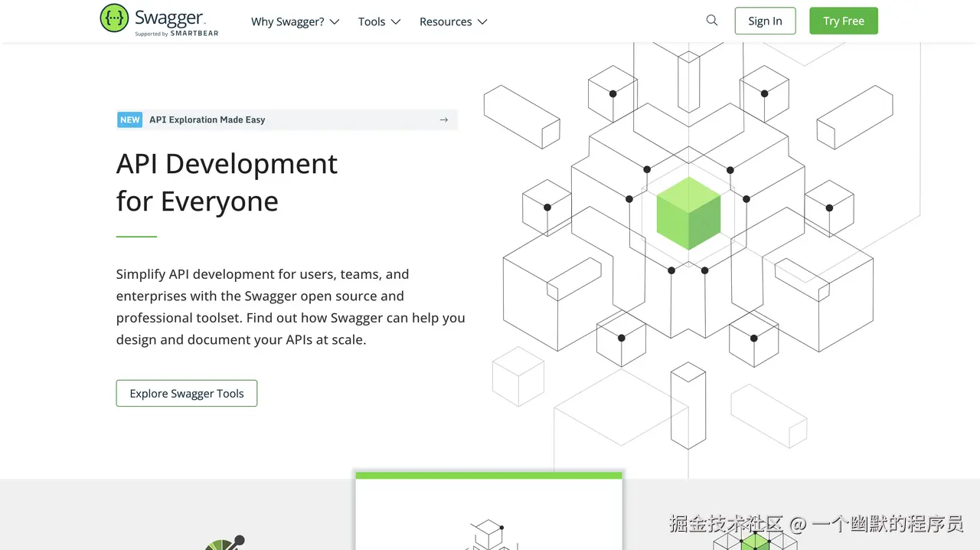This screenshot has height=550, width=980.
Task: Expand the Resources menu chevron
Action: point(482,22)
